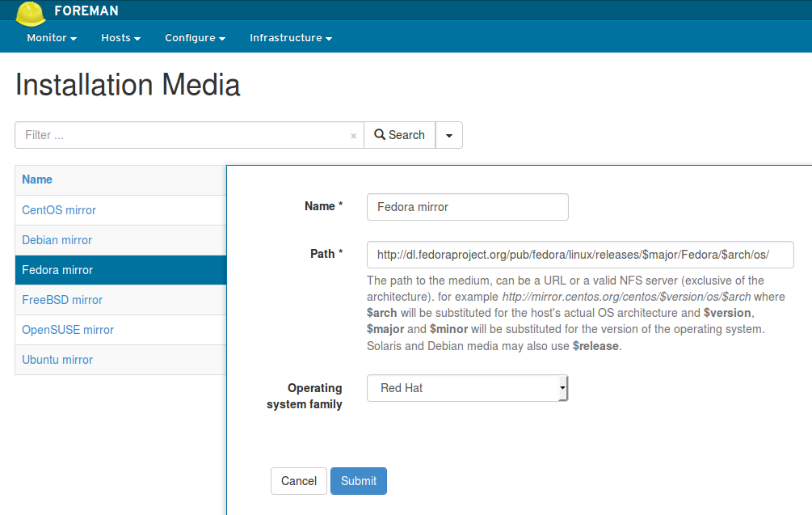Image resolution: width=812 pixels, height=515 pixels.
Task: Edit the Path URL field
Action: (x=580, y=255)
